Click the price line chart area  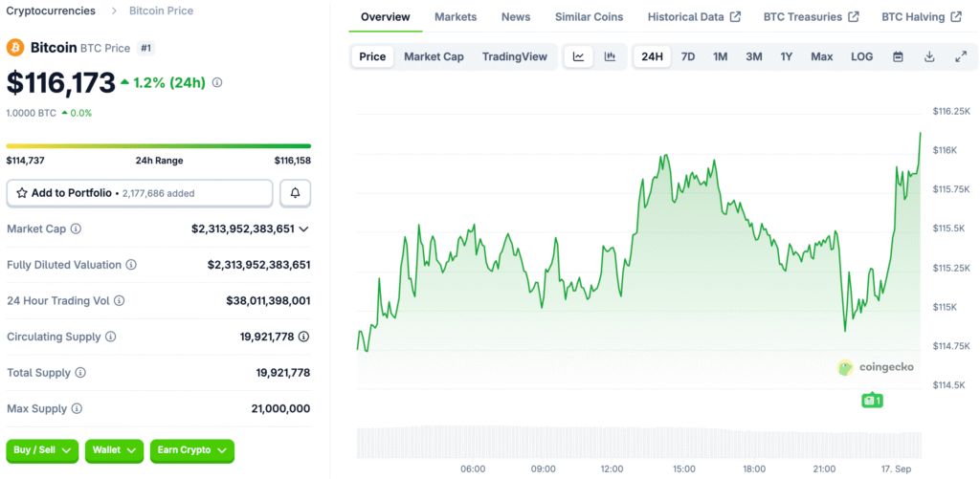click(638, 250)
